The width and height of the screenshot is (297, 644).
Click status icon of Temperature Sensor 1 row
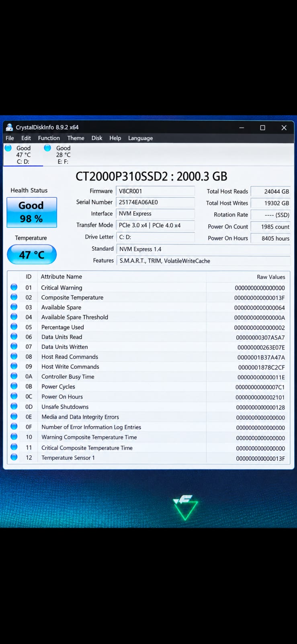(14, 457)
